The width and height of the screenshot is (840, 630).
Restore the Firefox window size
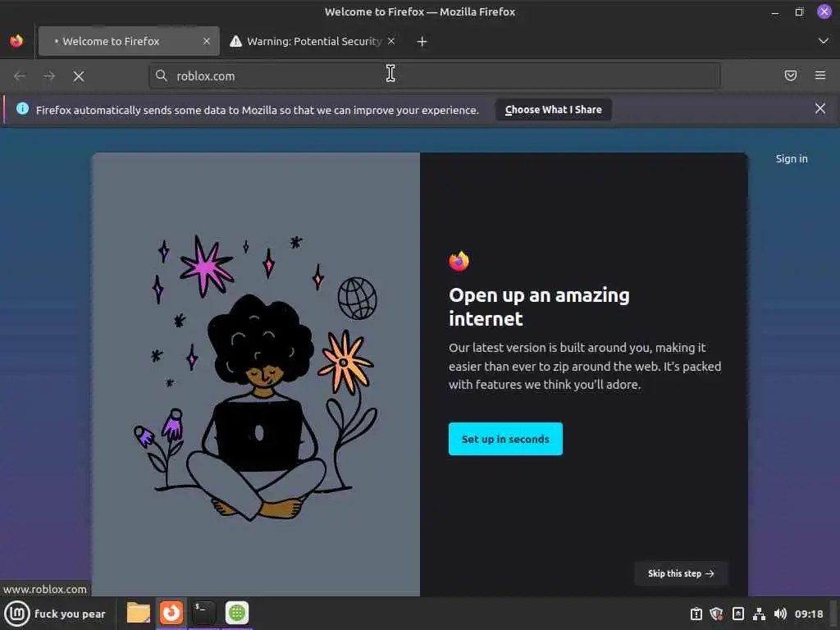[799, 11]
